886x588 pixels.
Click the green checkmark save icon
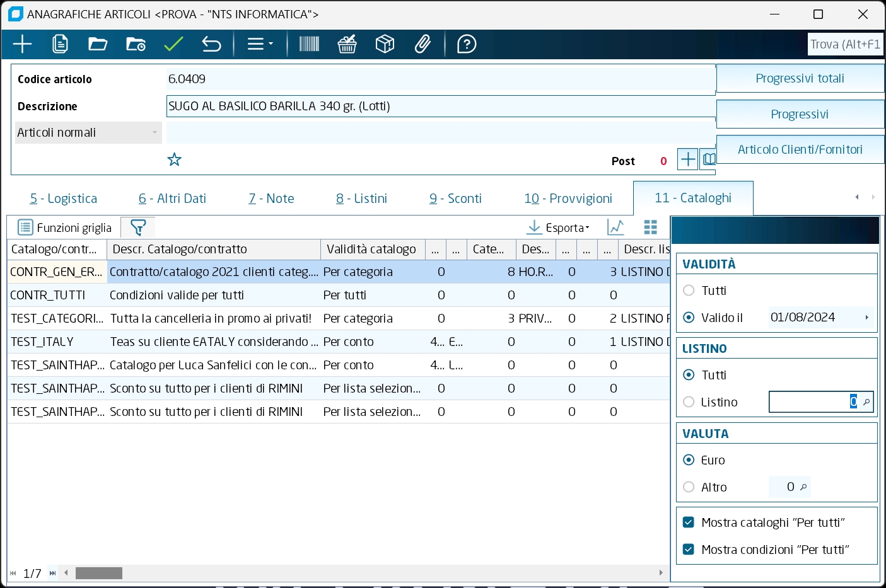pyautogui.click(x=173, y=44)
